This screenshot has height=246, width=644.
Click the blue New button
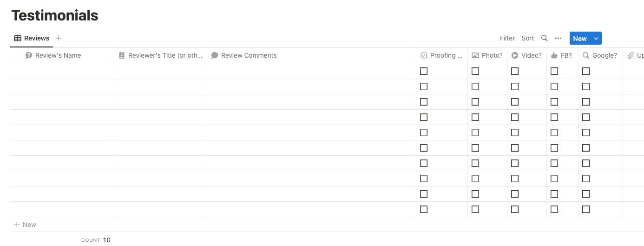[580, 38]
